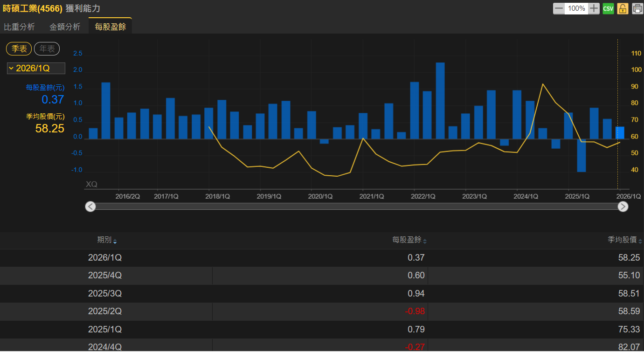644x352 pixels.
Task: Click the 58.51 average price value
Action: coord(629,294)
